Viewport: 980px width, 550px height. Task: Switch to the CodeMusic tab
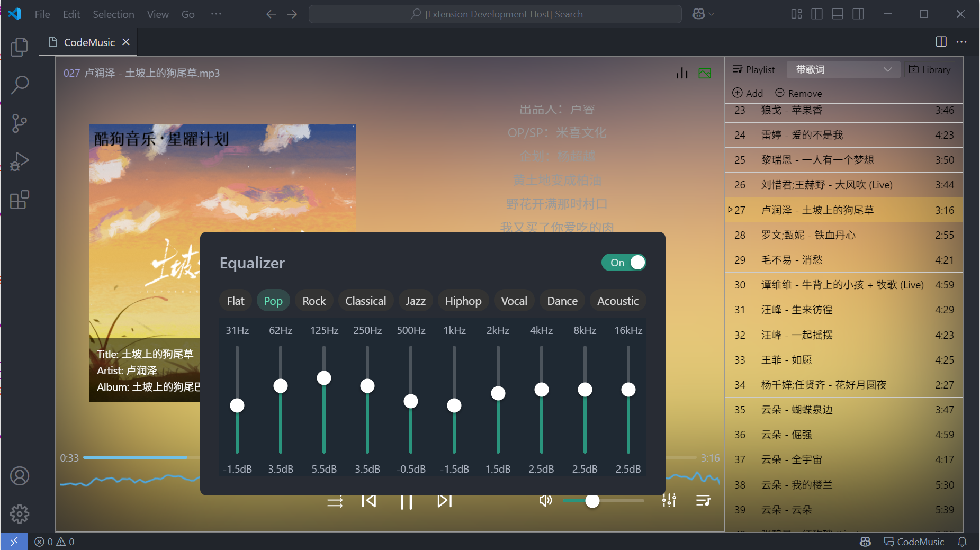(x=89, y=42)
